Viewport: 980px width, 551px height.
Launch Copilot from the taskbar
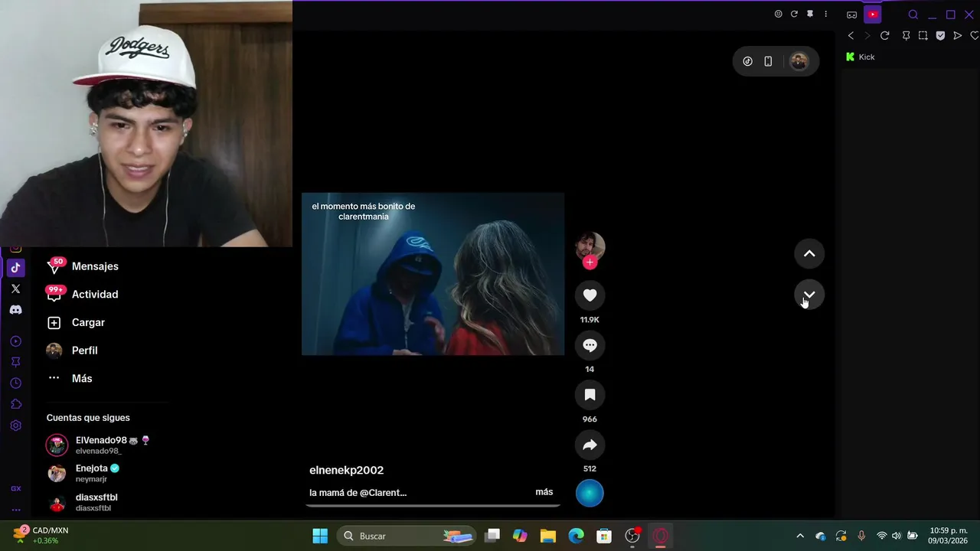click(x=520, y=536)
